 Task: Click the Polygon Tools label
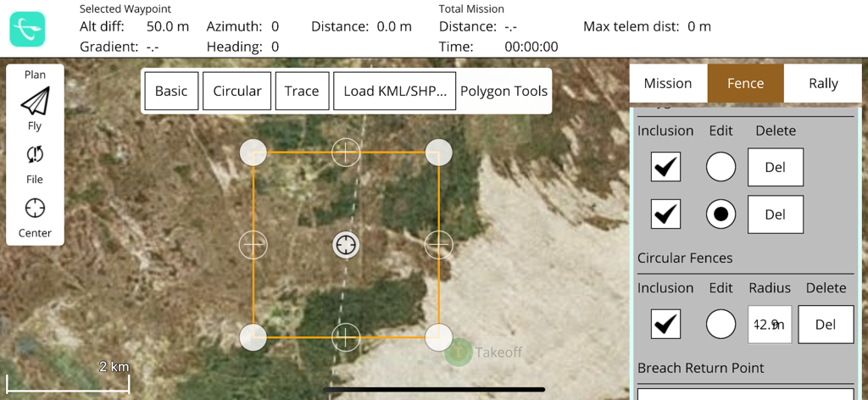(504, 91)
